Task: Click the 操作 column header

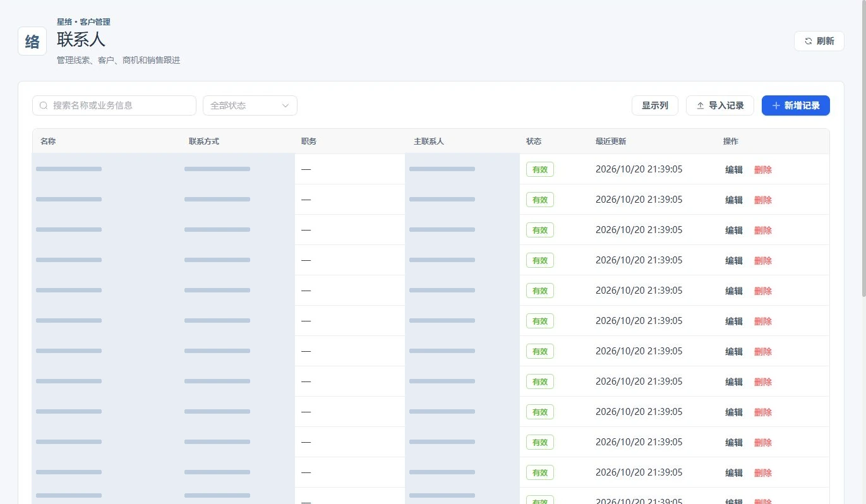Action: pos(731,141)
